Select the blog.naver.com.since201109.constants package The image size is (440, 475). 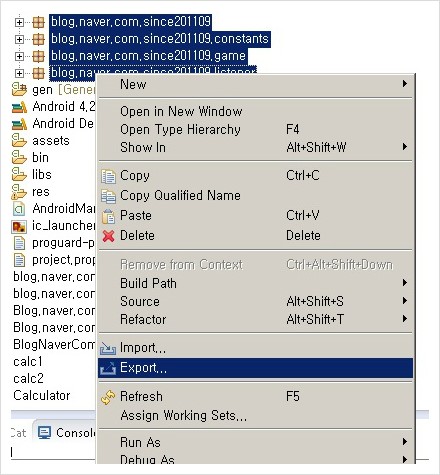pos(160,39)
